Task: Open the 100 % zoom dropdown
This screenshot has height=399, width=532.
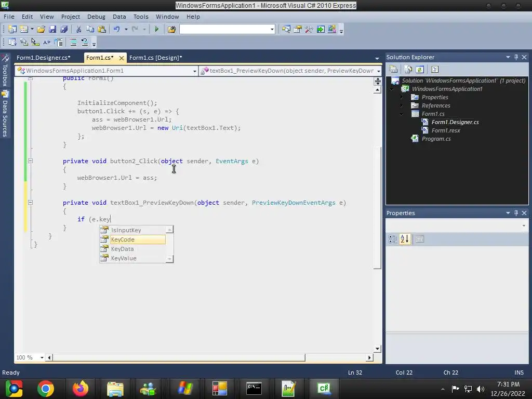Action: (x=42, y=357)
